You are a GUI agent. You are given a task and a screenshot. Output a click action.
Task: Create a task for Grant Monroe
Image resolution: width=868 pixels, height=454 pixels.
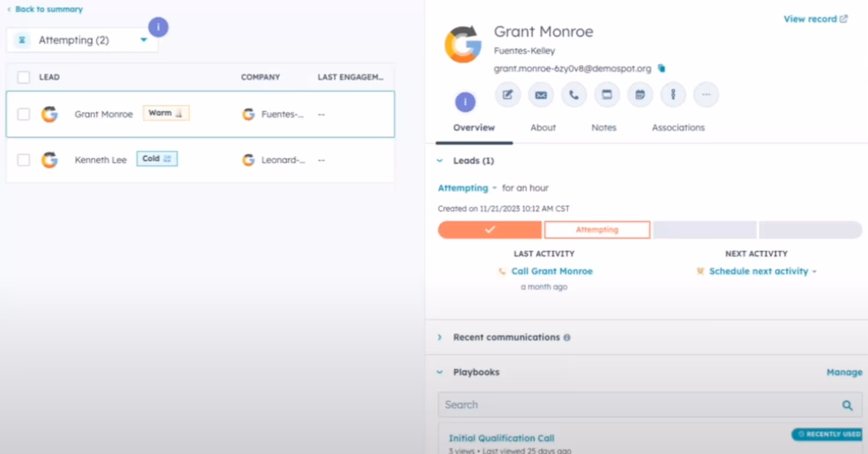point(607,95)
